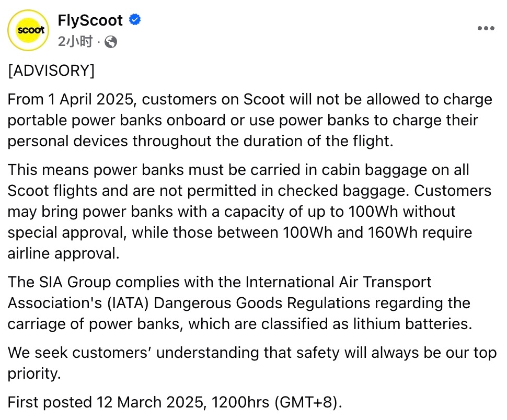Screen dimensions: 507x420
Task: Click the [ADVISORY] heading text
Action: (x=51, y=71)
